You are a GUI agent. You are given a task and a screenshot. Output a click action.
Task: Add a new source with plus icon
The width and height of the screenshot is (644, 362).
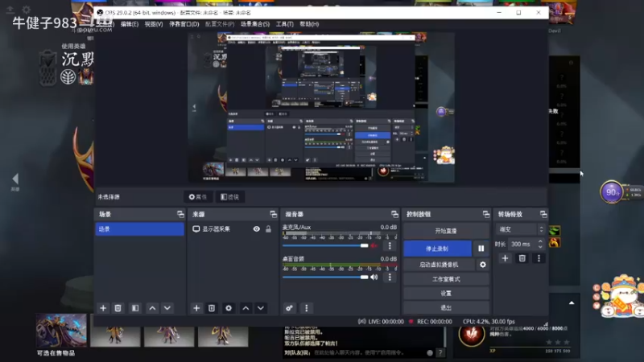(x=196, y=308)
